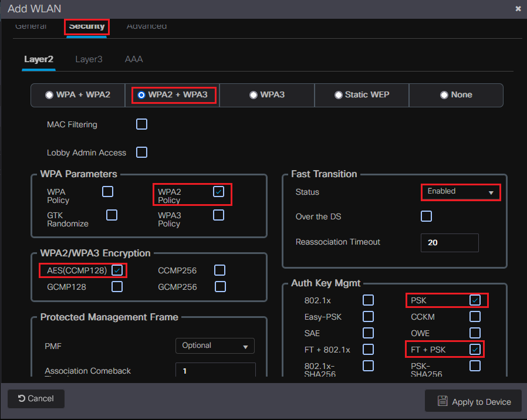Click the Cancel button

click(36, 399)
